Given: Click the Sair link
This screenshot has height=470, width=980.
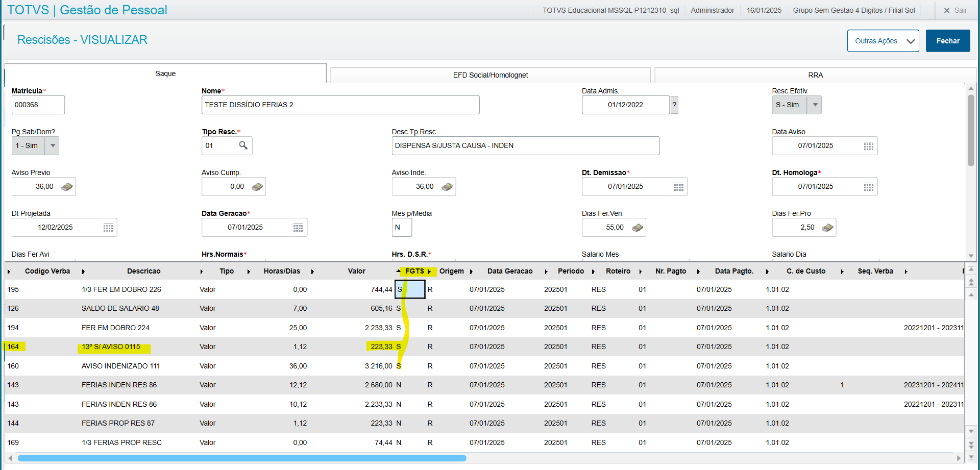Looking at the screenshot, I should (961, 10).
